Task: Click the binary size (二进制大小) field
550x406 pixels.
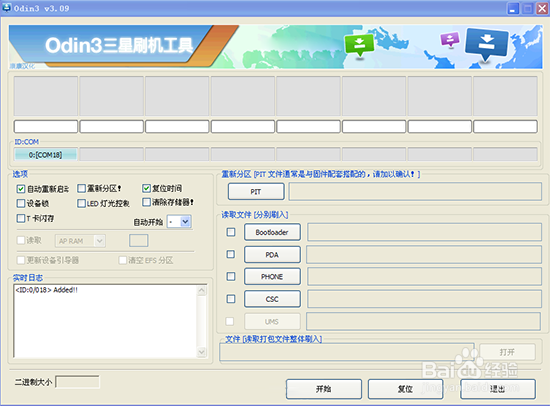Action: click(78, 382)
